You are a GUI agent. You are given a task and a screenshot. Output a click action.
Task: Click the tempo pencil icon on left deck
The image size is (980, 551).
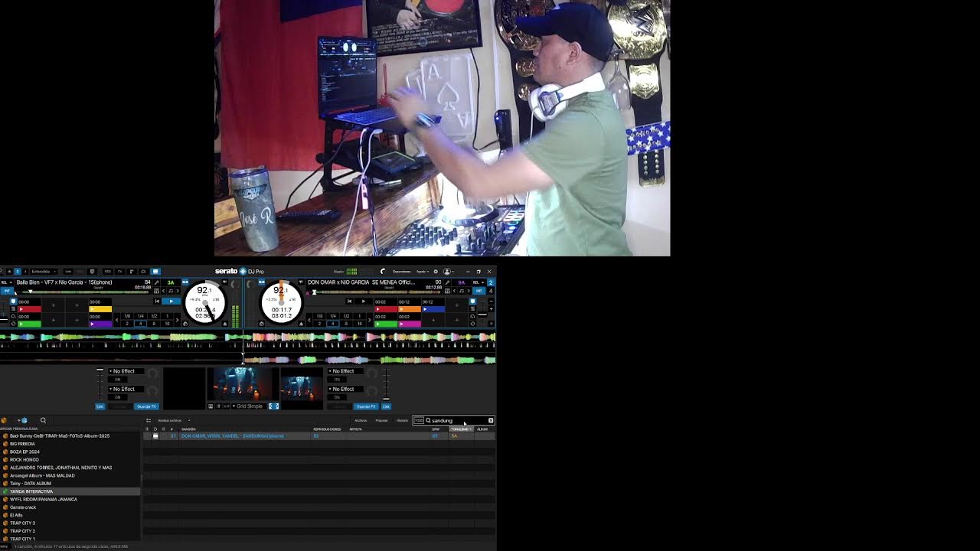[x=156, y=282]
